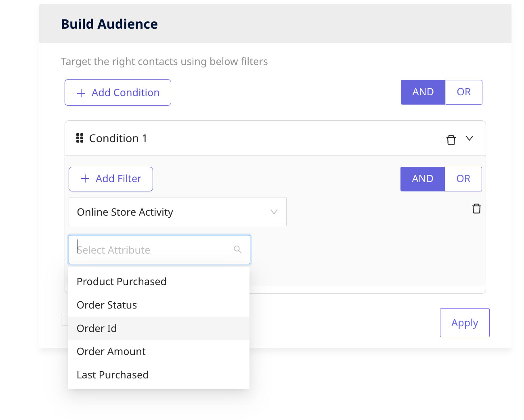The height and width of the screenshot is (420, 524).
Task: Focus the Select Attribute search field
Action: pyautogui.click(x=159, y=250)
